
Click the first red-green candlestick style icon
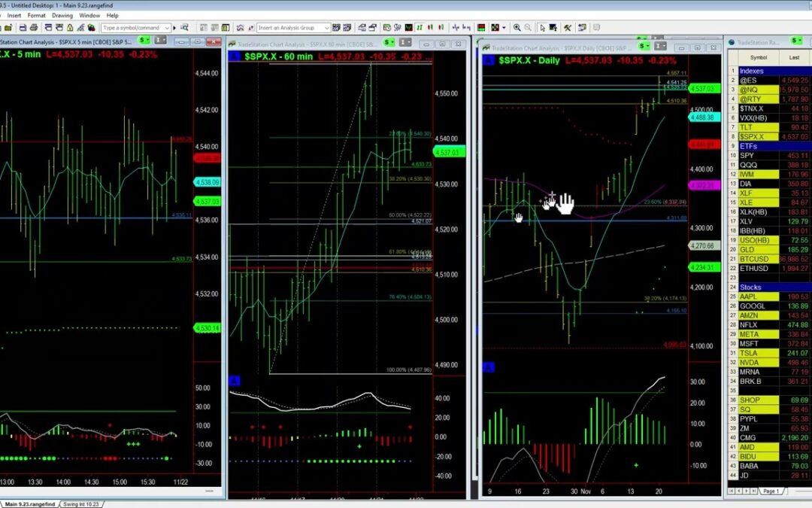tap(430, 28)
